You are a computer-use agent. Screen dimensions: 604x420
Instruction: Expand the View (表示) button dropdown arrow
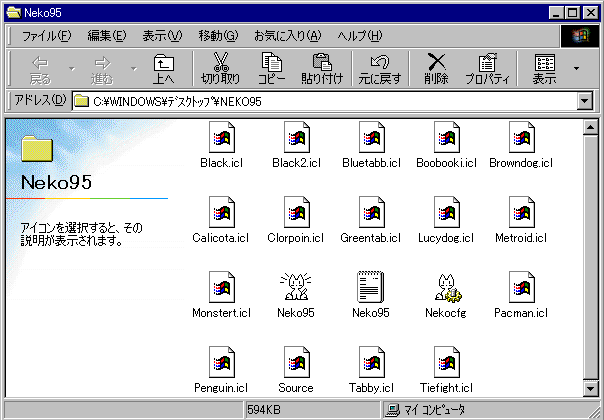click(577, 69)
